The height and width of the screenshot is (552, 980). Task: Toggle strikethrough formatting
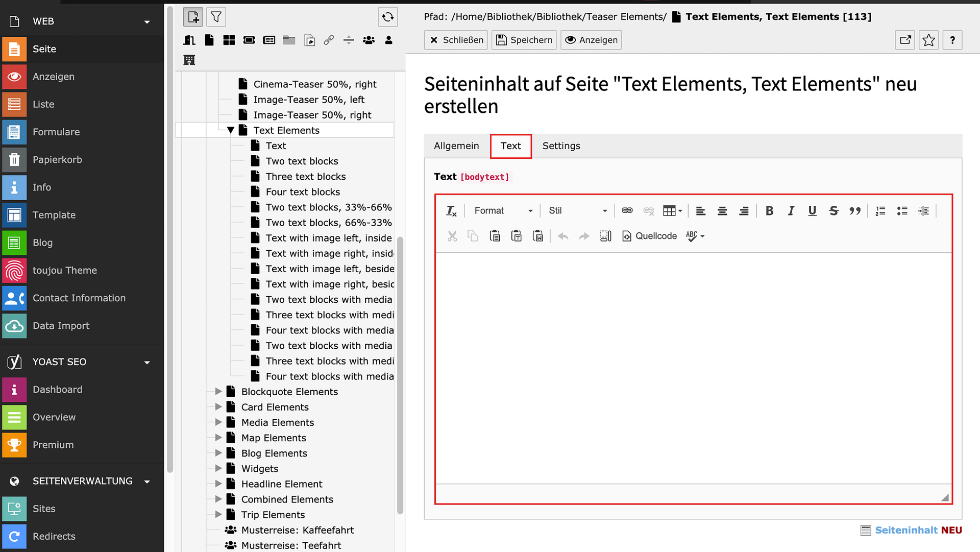tap(834, 211)
